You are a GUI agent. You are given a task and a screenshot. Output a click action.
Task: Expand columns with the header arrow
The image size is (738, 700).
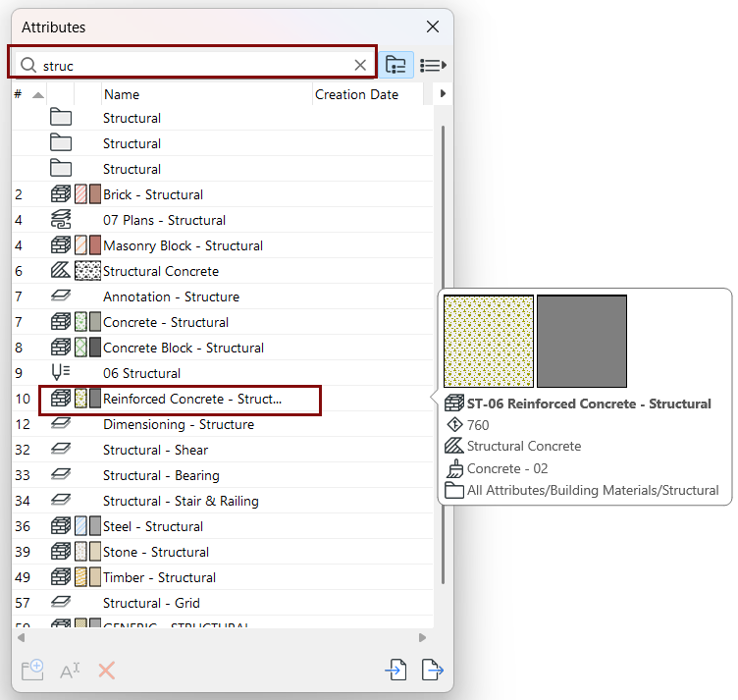click(443, 93)
